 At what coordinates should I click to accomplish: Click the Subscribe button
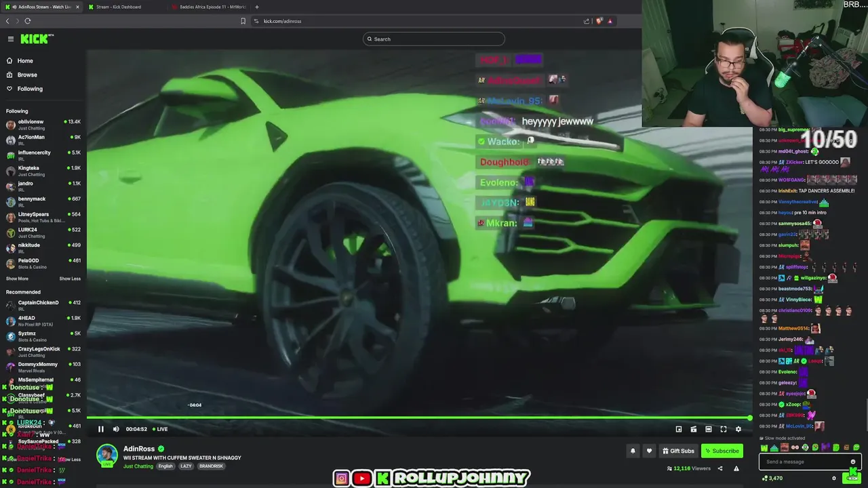coord(722,451)
